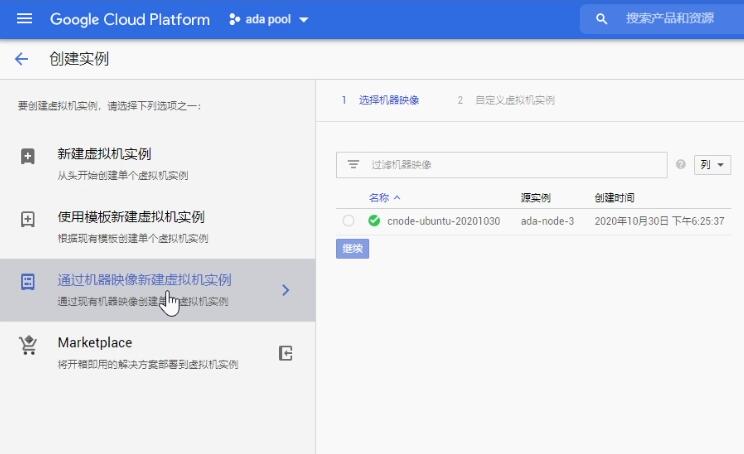The width and height of the screenshot is (744, 454).
Task: Click the filter list icon
Action: pyautogui.click(x=353, y=164)
